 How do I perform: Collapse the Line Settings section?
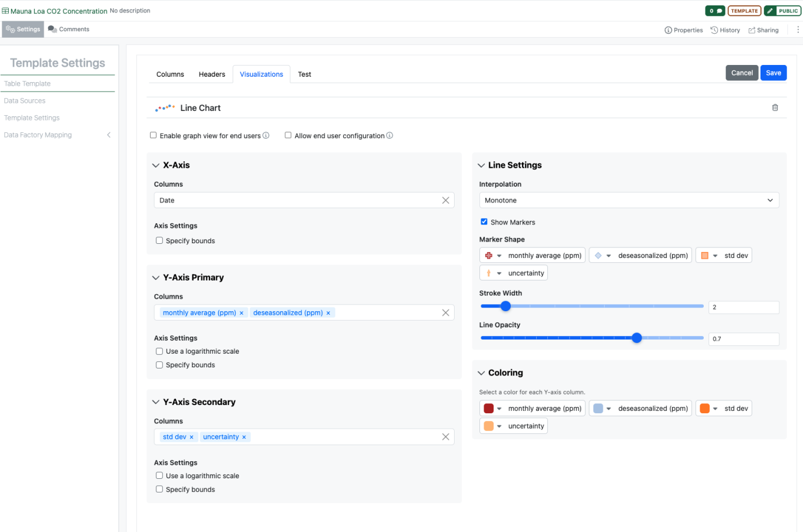click(x=481, y=165)
